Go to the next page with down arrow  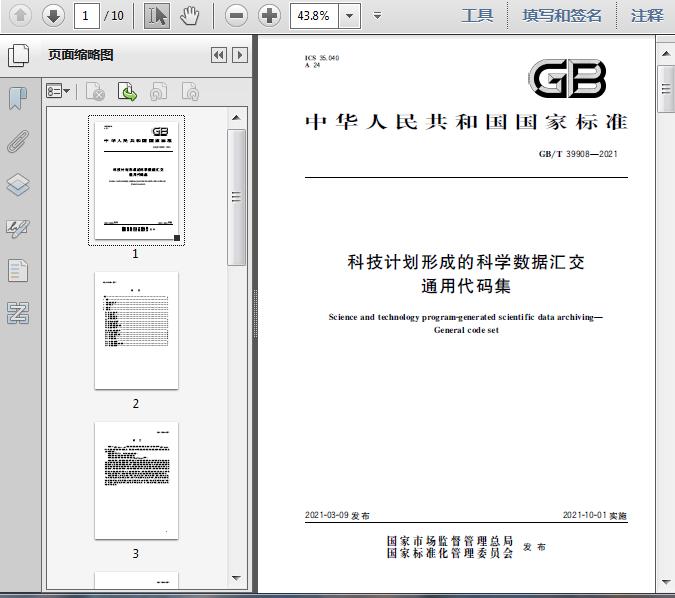coord(53,16)
